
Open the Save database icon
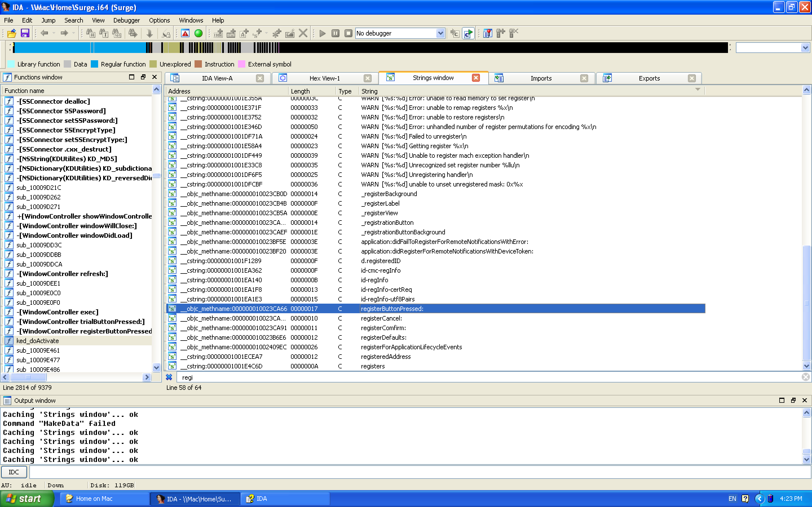click(x=25, y=33)
